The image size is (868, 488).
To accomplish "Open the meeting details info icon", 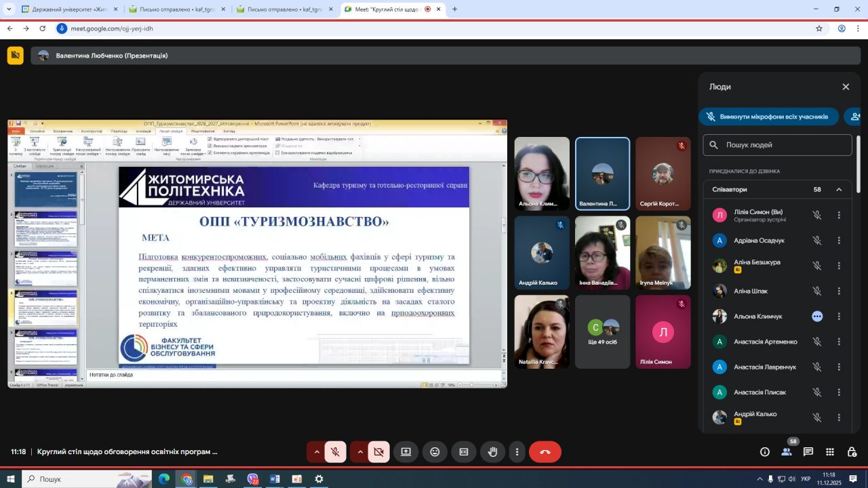I will [765, 452].
